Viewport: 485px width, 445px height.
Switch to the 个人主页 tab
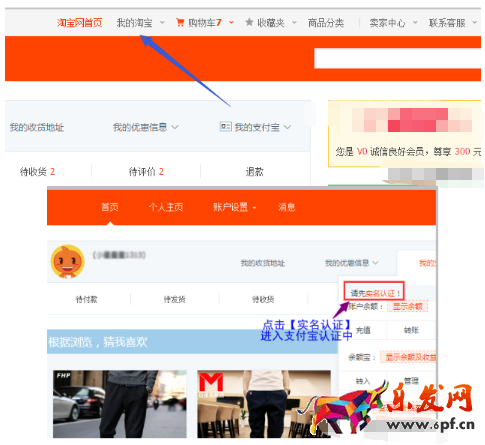click(x=166, y=207)
